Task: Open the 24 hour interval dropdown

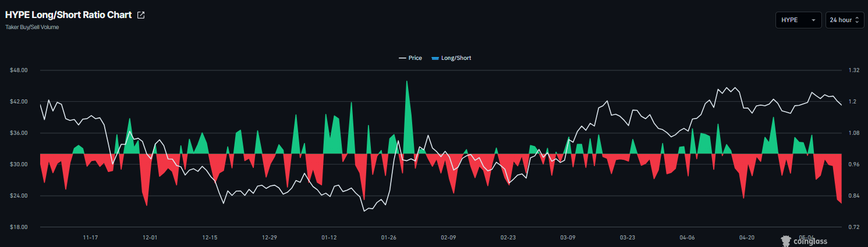Action: click(x=845, y=20)
